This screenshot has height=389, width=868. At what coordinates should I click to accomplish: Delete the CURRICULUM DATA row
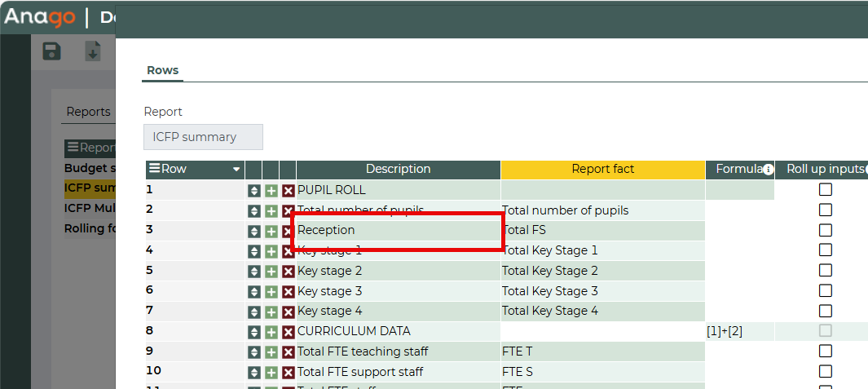coord(289,332)
